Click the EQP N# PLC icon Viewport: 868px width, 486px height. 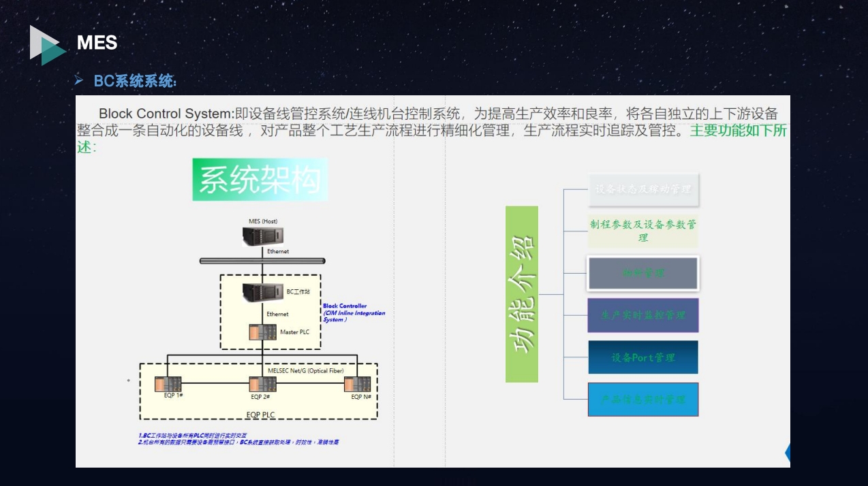pos(357,384)
